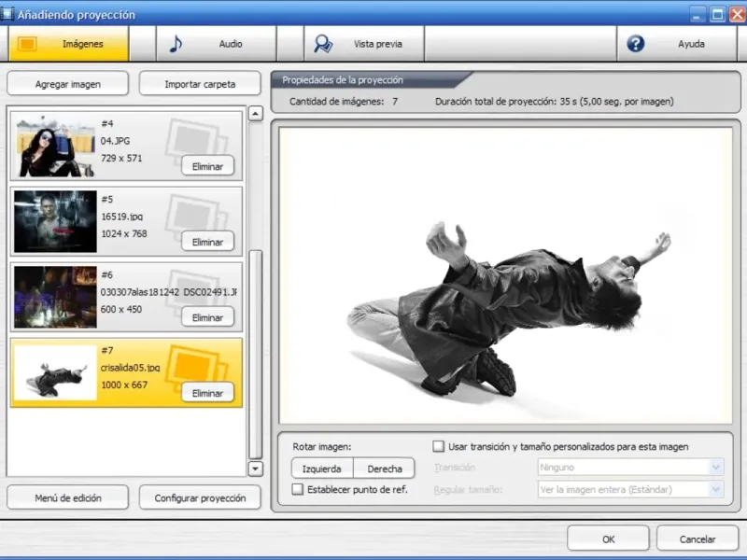Click the image list scroll up arrow
747x560 pixels.
pos(256,114)
